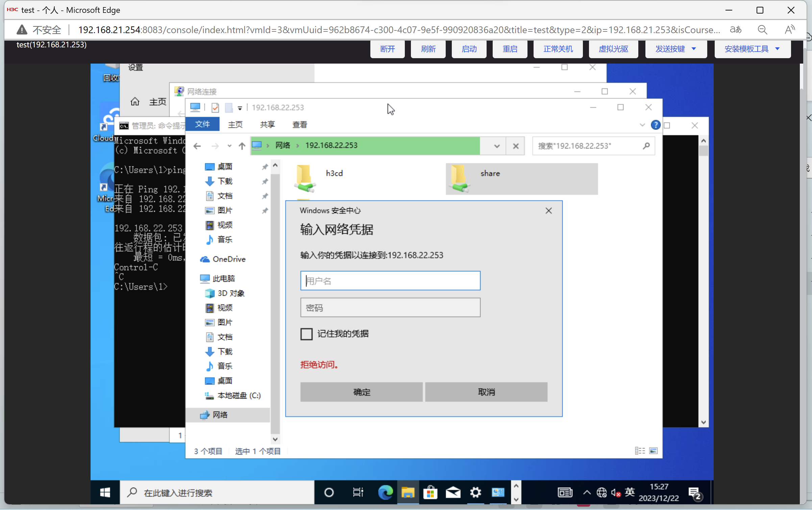Open Settings gear icon on taskbar
Screen dimensions: 812x510
[475, 492]
